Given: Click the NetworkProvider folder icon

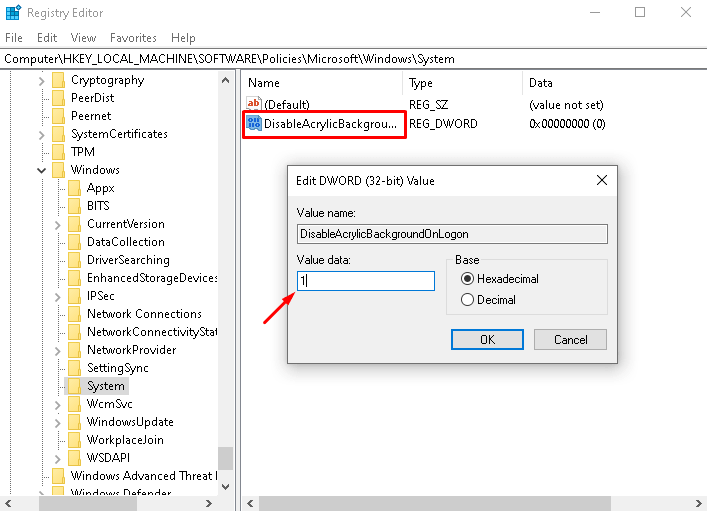Looking at the screenshot, I should point(74,350).
